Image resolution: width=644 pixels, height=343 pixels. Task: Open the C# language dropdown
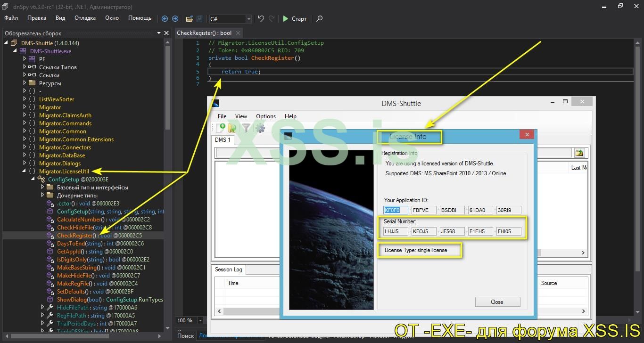[248, 19]
